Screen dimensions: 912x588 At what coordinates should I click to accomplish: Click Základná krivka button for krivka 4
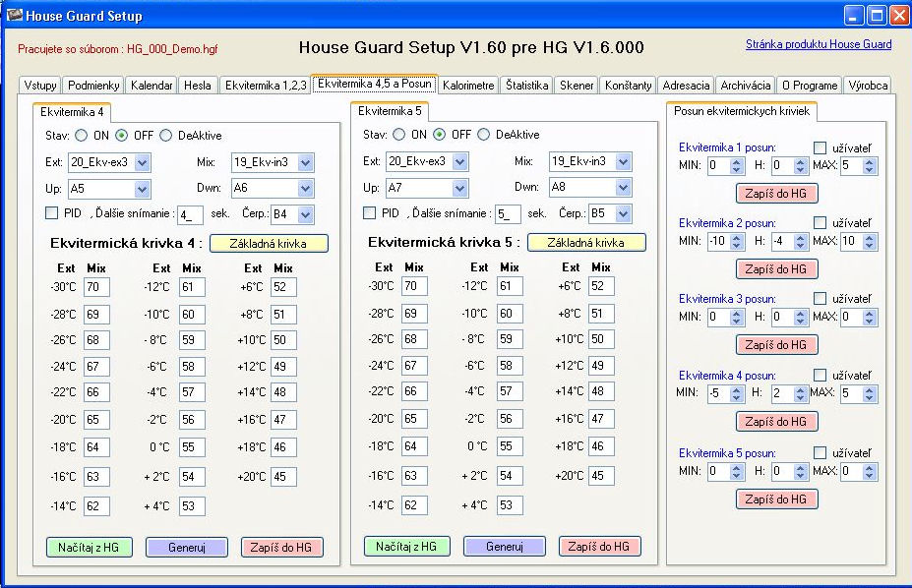pyautogui.click(x=269, y=244)
